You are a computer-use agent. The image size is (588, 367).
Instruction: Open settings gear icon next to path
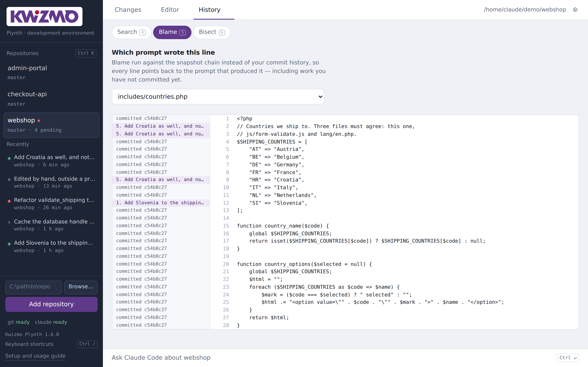coord(575,10)
